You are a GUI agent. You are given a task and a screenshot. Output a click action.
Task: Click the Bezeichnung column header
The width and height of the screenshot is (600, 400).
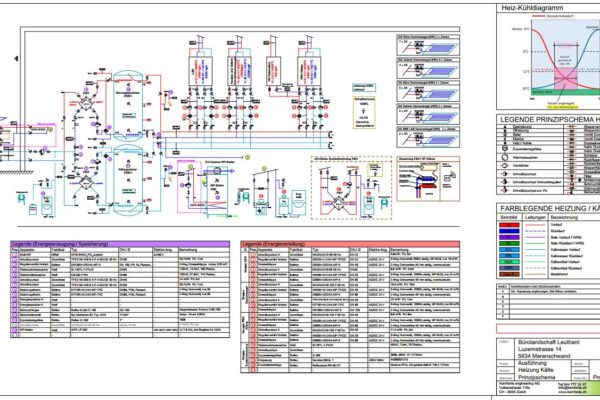[x=563, y=217]
